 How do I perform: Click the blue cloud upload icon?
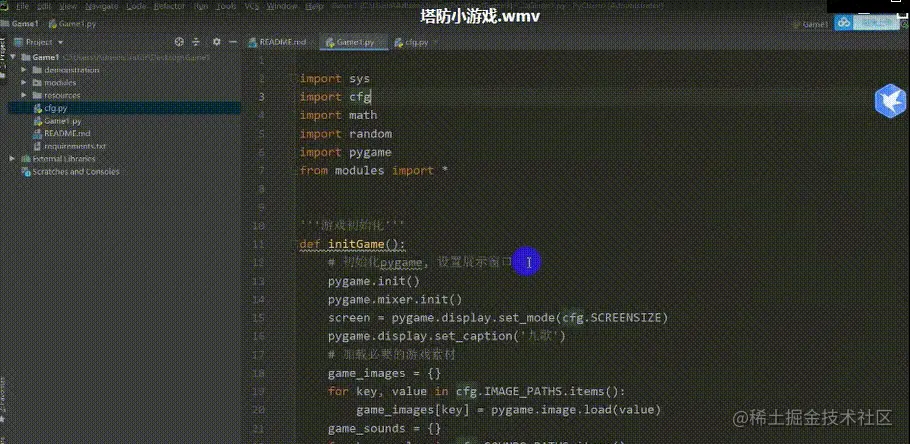(843, 23)
